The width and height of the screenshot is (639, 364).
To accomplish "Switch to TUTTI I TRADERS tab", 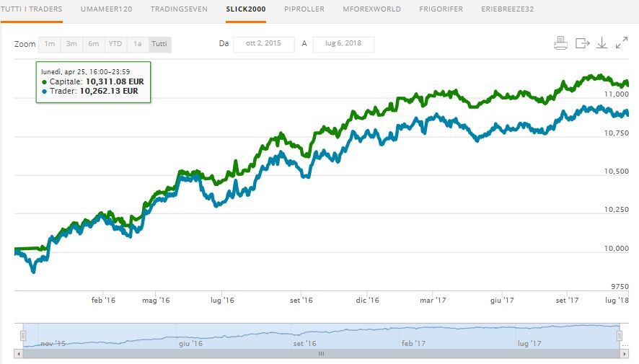I will (32, 9).
